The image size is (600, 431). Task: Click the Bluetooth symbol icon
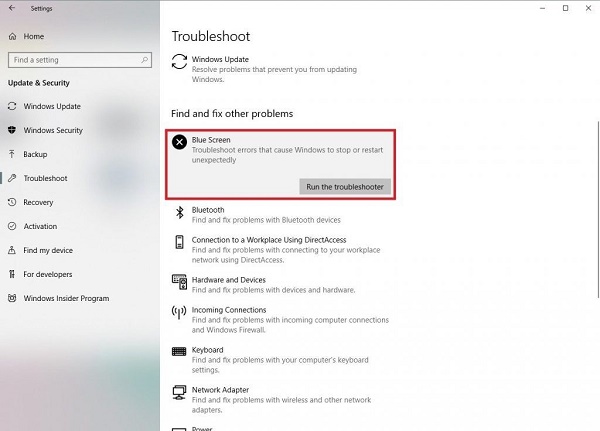point(179,212)
